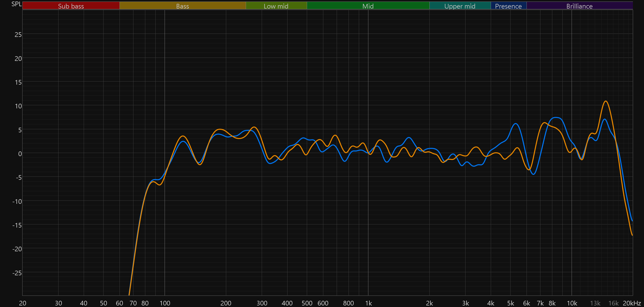Viewport: 644px width, 307px height.
Task: Click the blue curve's peak near 8k
Action: 556,117
